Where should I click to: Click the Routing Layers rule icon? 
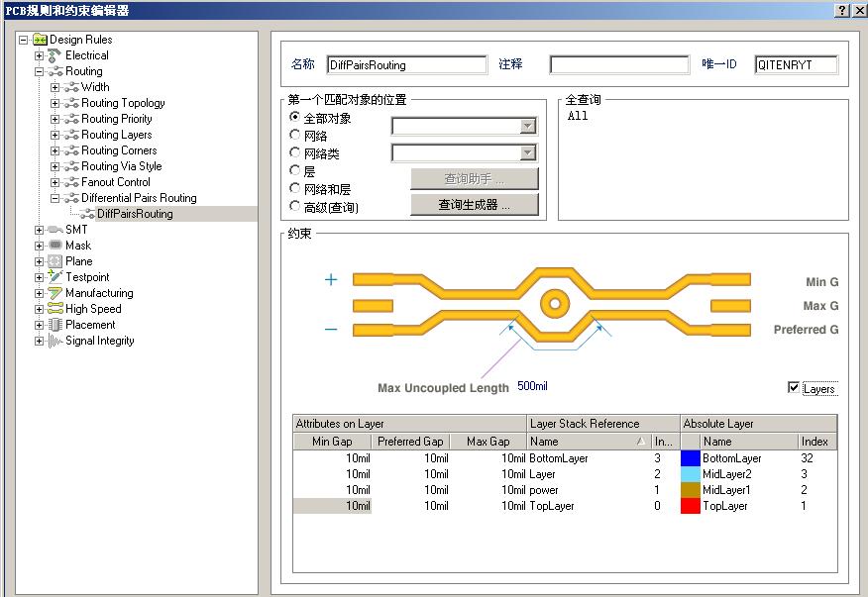(71, 135)
